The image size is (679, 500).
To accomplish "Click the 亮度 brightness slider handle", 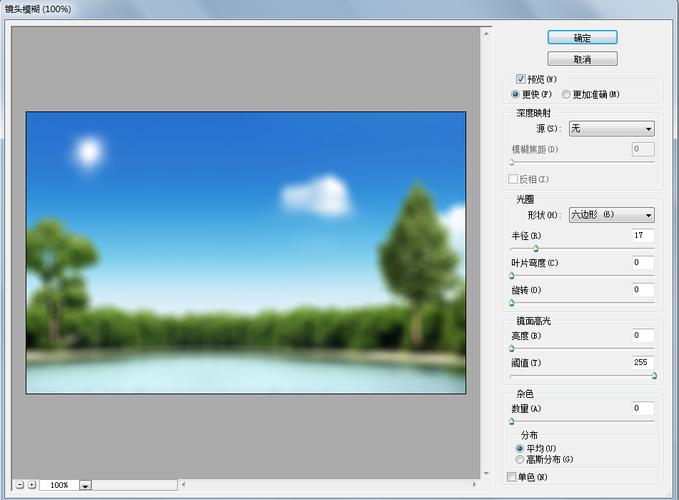I will (512, 348).
